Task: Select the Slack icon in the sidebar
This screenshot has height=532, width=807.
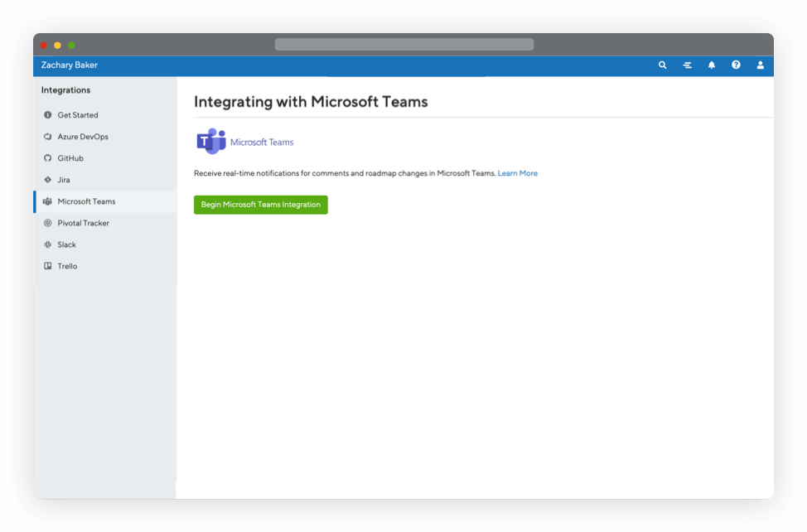Action: (x=48, y=244)
